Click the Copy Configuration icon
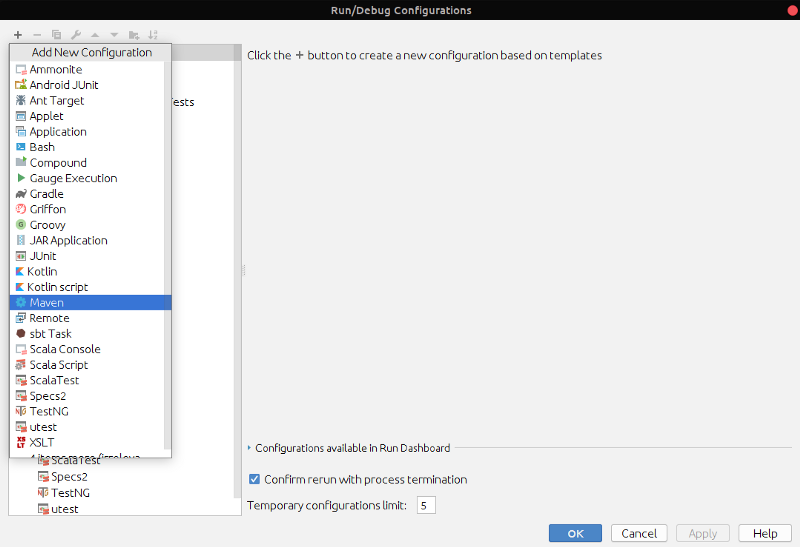The width and height of the screenshot is (800, 547). coord(56,35)
